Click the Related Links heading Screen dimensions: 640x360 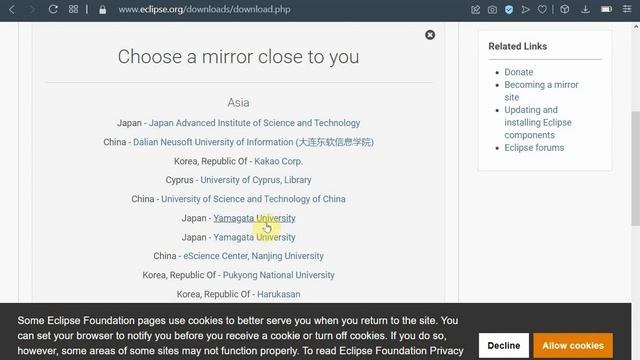tap(518, 47)
